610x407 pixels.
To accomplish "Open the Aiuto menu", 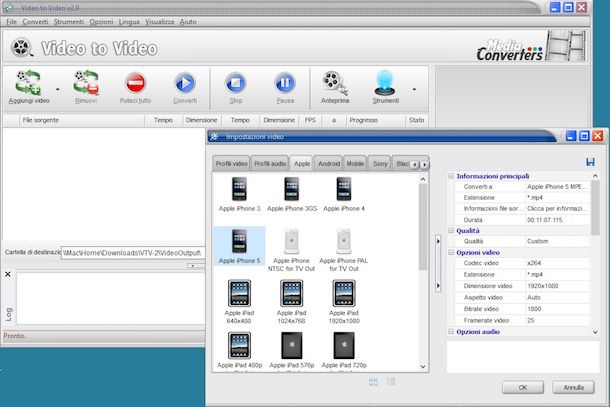I will click(188, 22).
